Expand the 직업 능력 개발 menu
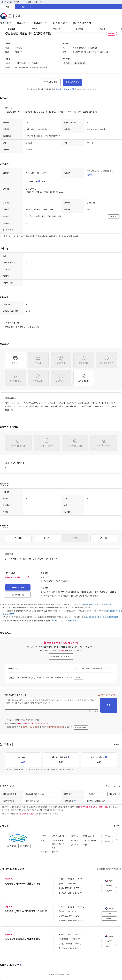This screenshot has width=122, height=980. click(x=59, y=23)
